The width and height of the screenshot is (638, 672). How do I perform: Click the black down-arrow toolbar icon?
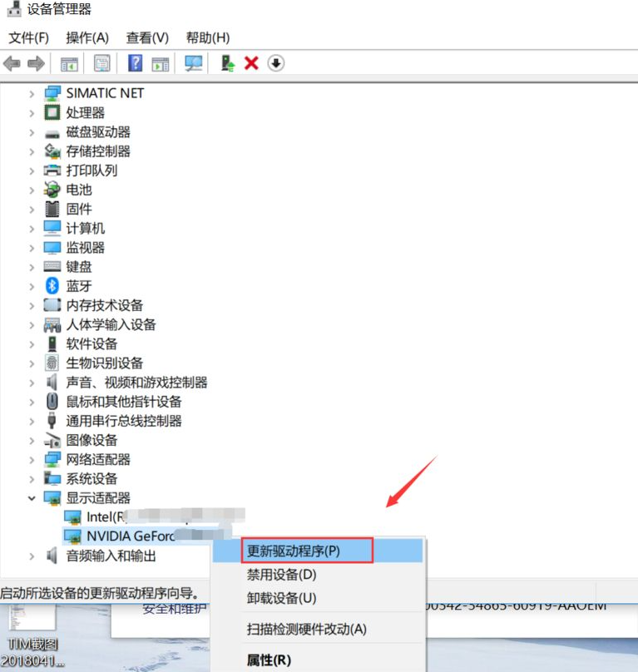[x=276, y=63]
